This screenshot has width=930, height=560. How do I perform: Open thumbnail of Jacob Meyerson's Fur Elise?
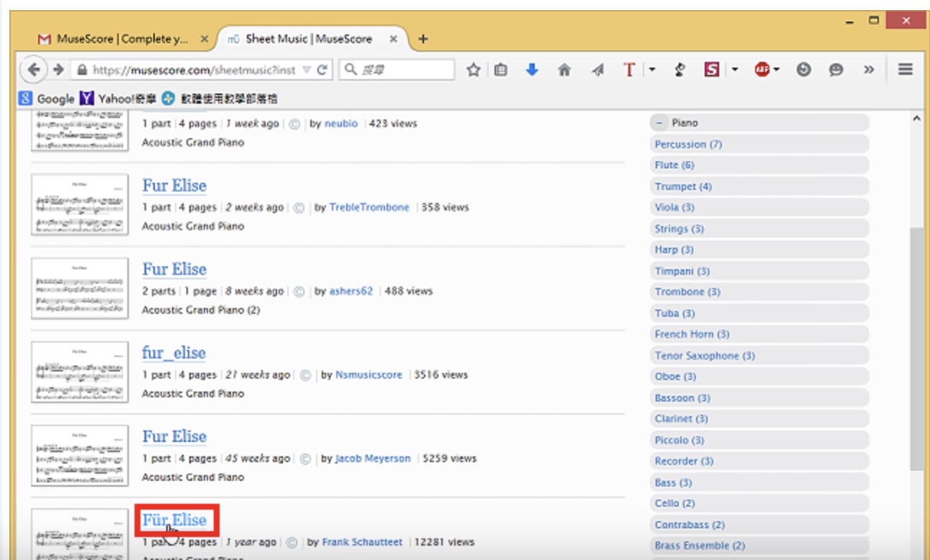pyautogui.click(x=80, y=456)
